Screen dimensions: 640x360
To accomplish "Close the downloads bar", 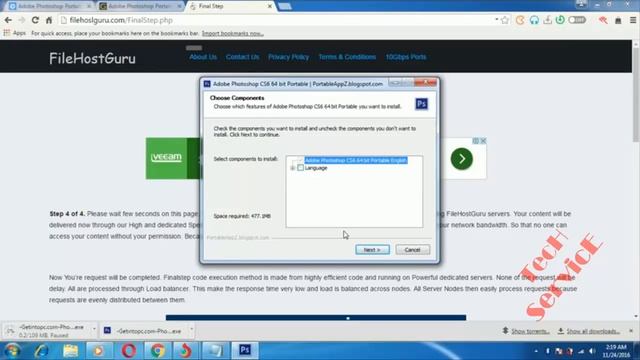I will click(x=631, y=331).
